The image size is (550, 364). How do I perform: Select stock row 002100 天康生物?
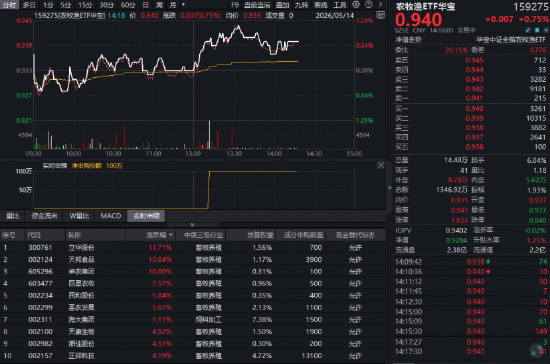(x=193, y=331)
